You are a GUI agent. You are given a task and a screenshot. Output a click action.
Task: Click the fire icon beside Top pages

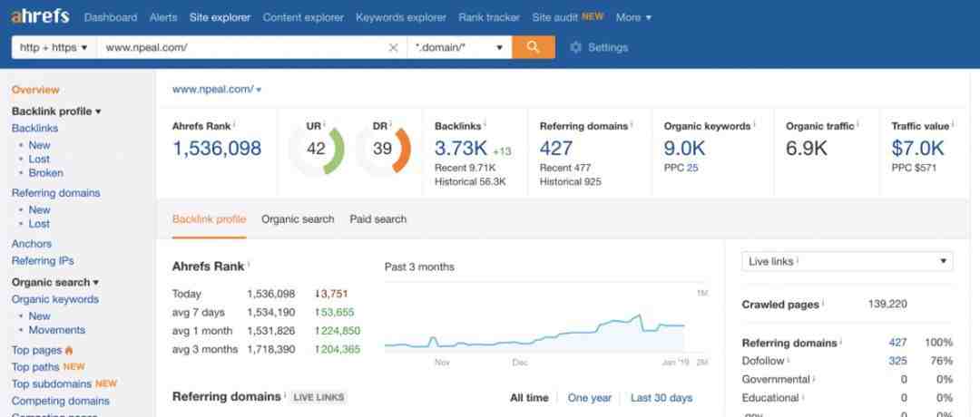coord(69,350)
